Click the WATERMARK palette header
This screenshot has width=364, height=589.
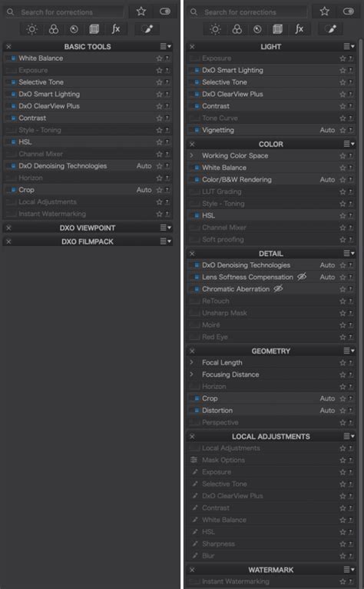[271, 570]
